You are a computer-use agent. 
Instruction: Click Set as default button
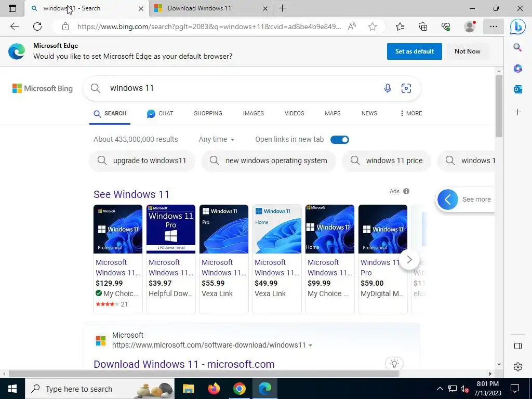coord(414,51)
